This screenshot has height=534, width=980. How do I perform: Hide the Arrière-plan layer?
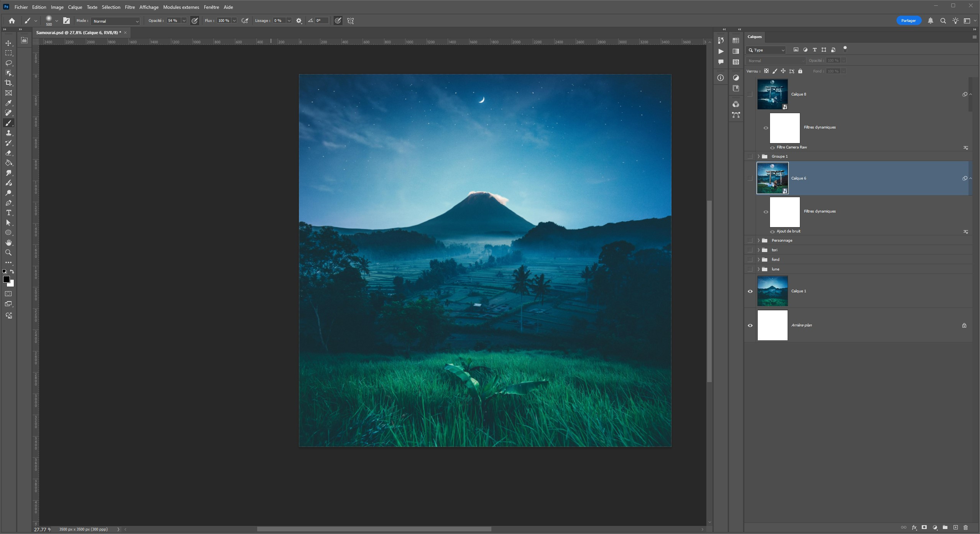[x=750, y=325]
